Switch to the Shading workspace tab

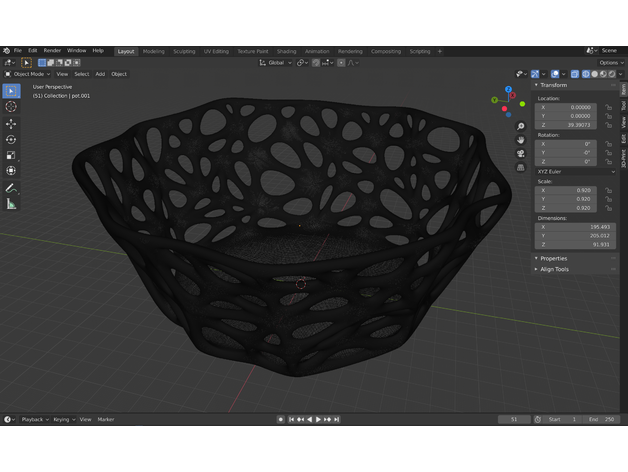tap(286, 51)
